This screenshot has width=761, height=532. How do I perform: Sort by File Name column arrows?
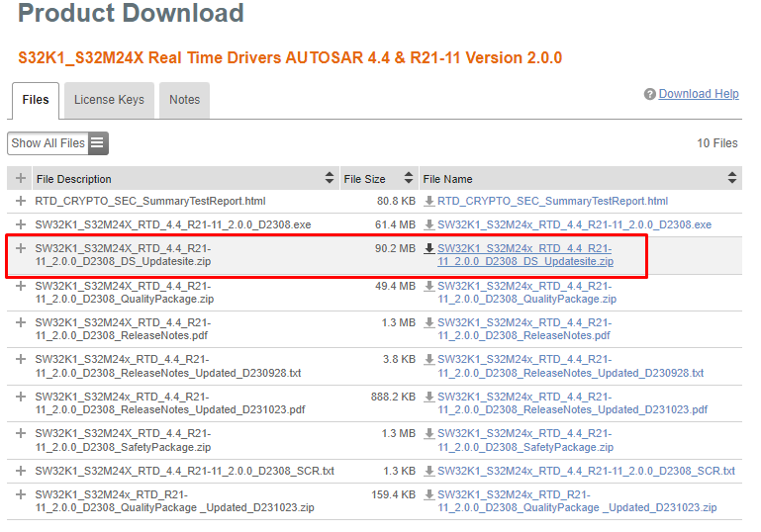coord(732,179)
